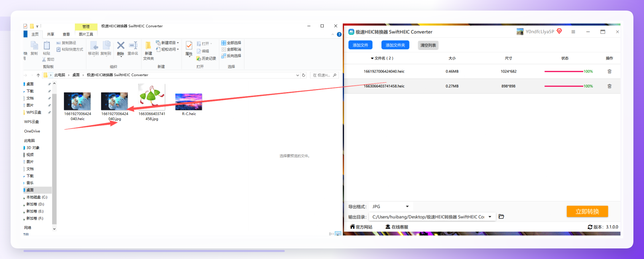Click the red VIP badge icon

click(559, 31)
